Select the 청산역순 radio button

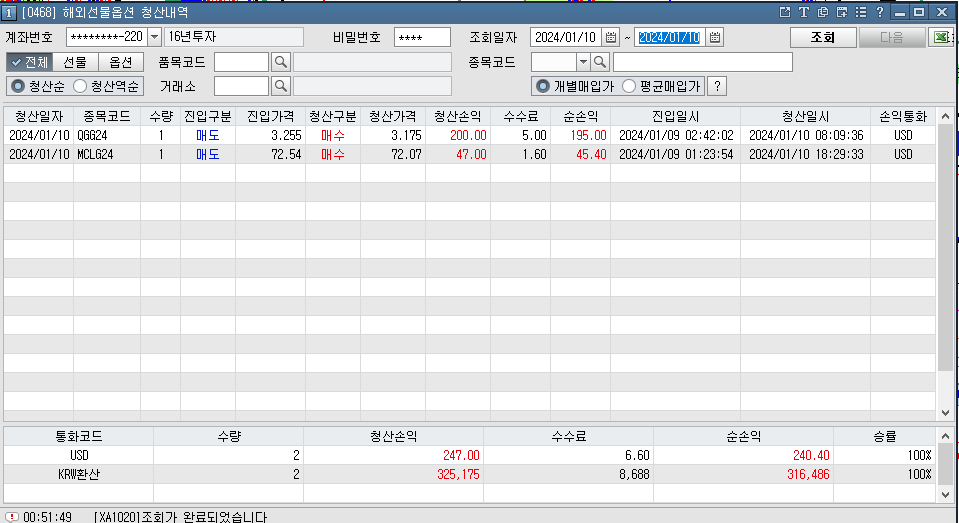point(80,86)
